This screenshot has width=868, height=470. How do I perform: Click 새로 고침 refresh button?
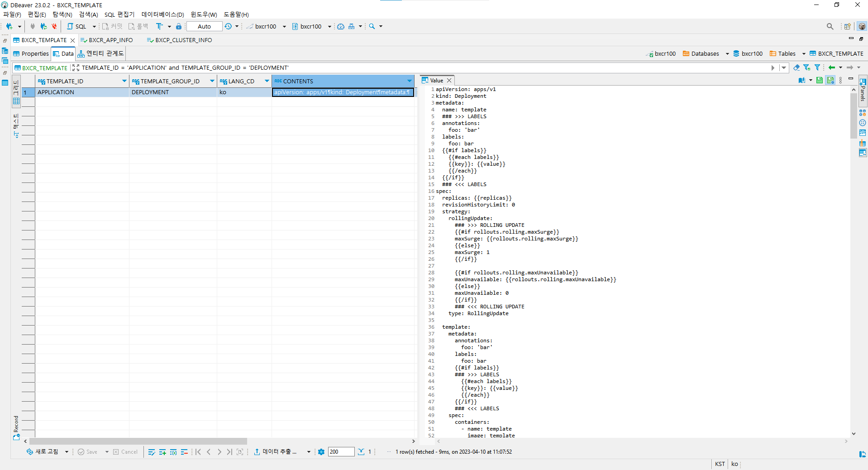(43, 452)
